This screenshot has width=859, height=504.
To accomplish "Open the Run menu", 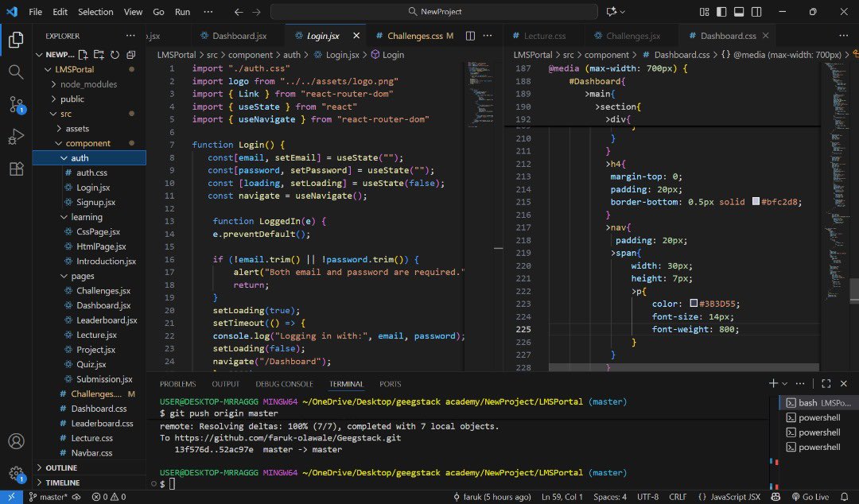I will (x=181, y=11).
